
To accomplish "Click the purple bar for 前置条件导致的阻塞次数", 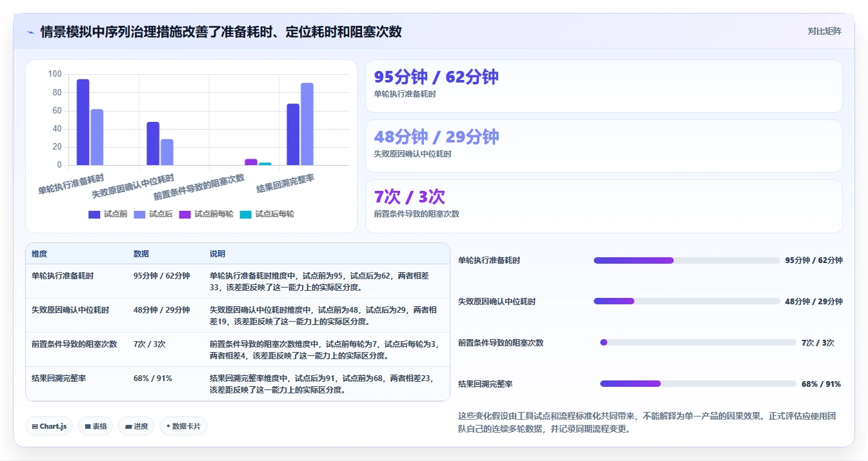I will coord(251,162).
